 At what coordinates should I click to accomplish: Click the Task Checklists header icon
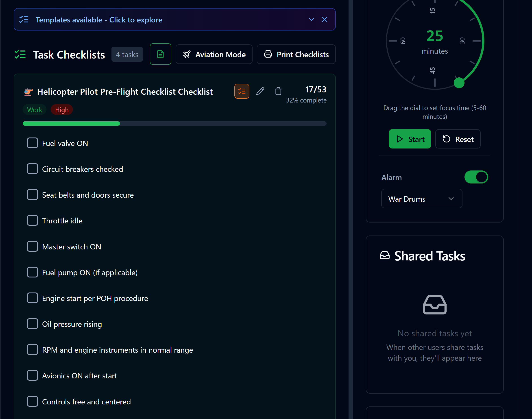(20, 55)
